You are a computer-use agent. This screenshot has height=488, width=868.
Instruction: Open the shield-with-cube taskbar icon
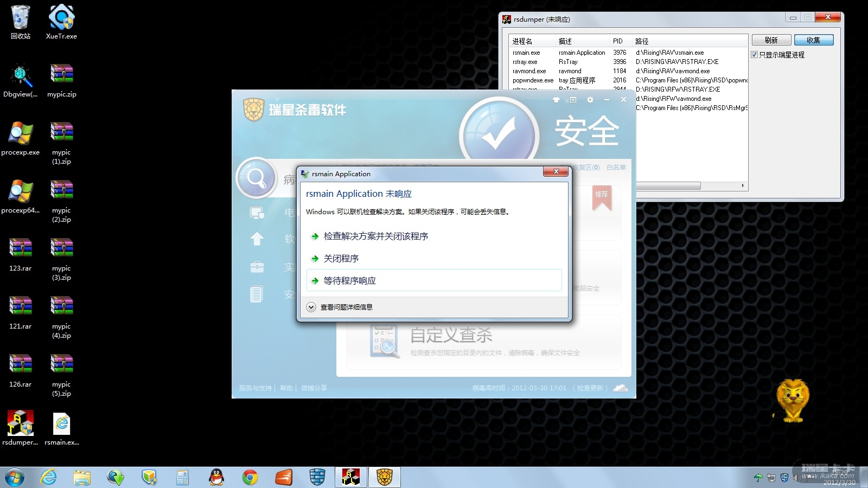[149, 477]
